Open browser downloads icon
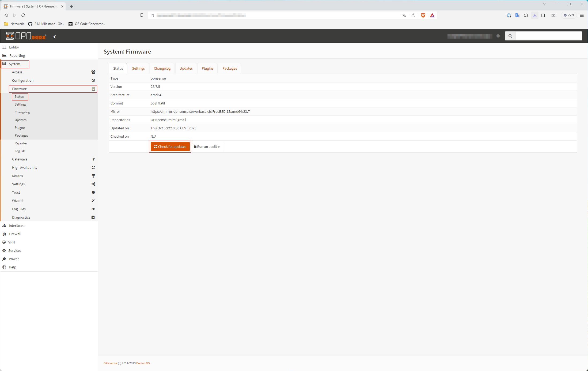This screenshot has height=371, width=588. tap(535, 15)
